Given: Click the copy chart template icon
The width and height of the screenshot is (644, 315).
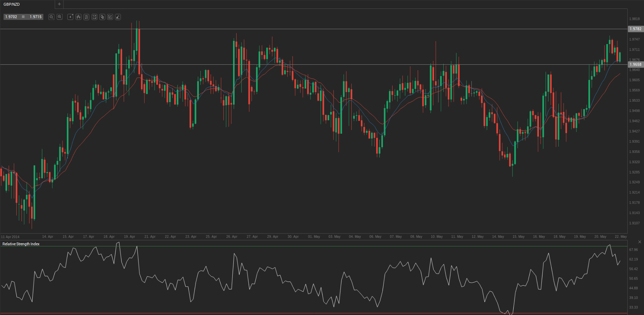Looking at the screenshot, I should 102,17.
